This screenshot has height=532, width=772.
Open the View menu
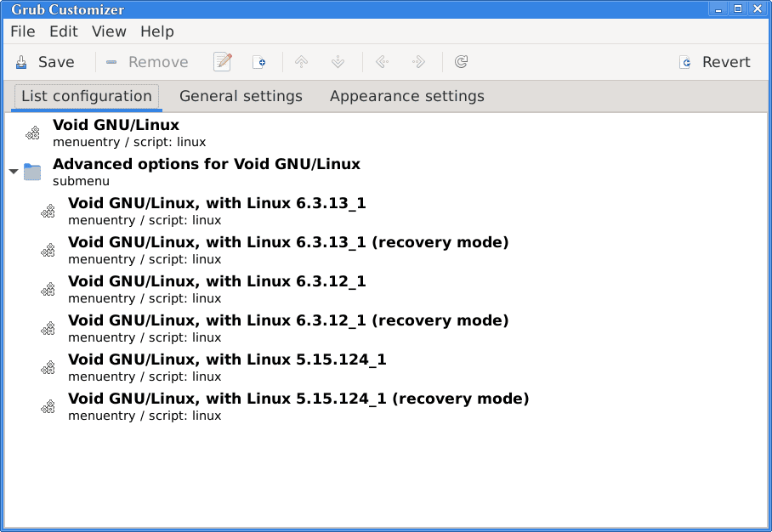(x=109, y=31)
